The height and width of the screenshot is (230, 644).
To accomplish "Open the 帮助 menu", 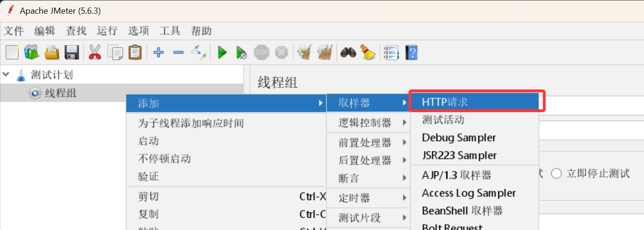I will pyautogui.click(x=201, y=31).
